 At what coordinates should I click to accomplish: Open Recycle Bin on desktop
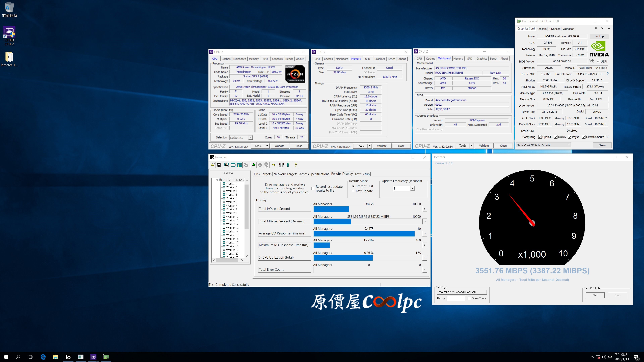point(9,10)
